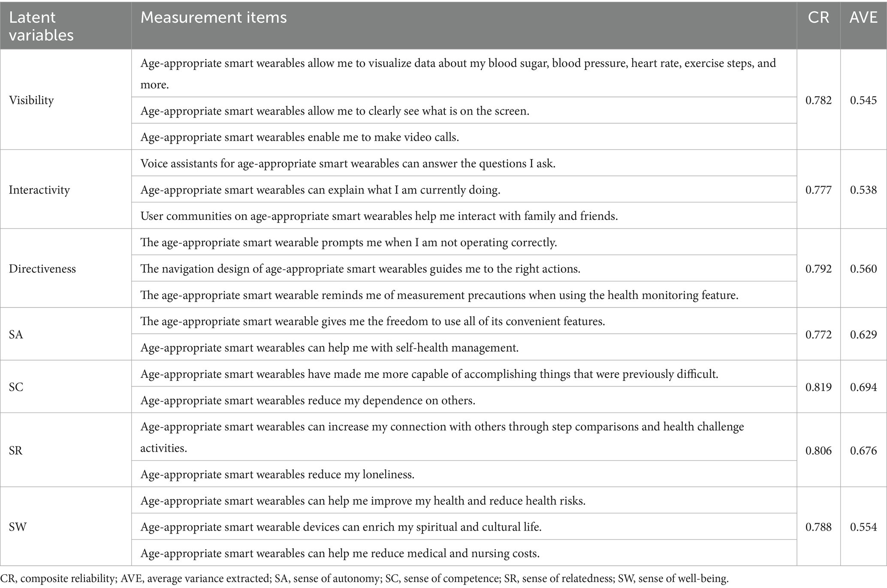
Task: Click the item about self-health management
Action: pos(329,348)
